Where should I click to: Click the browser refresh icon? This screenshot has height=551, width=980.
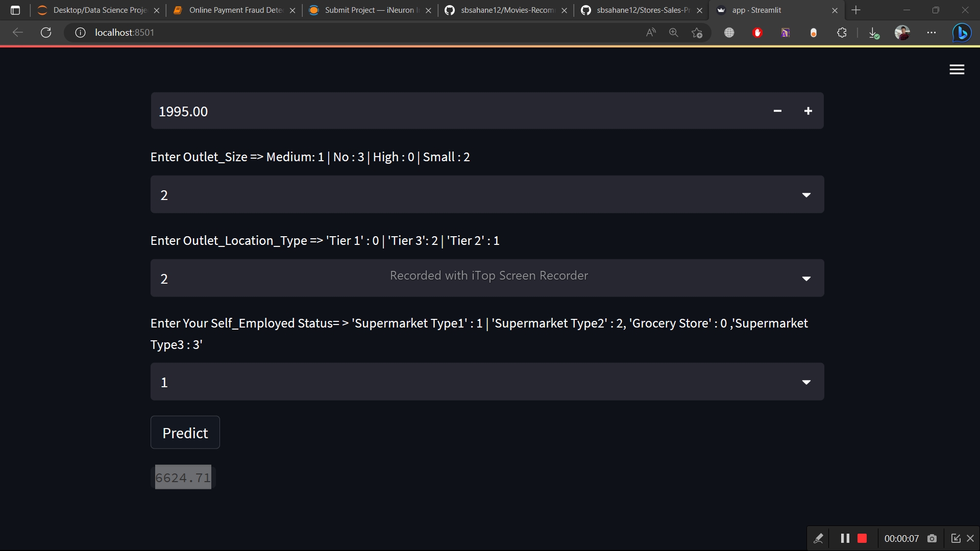(46, 33)
